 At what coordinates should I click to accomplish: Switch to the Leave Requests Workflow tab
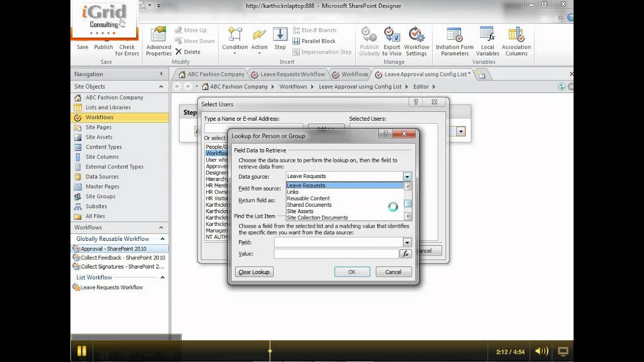click(288, 74)
